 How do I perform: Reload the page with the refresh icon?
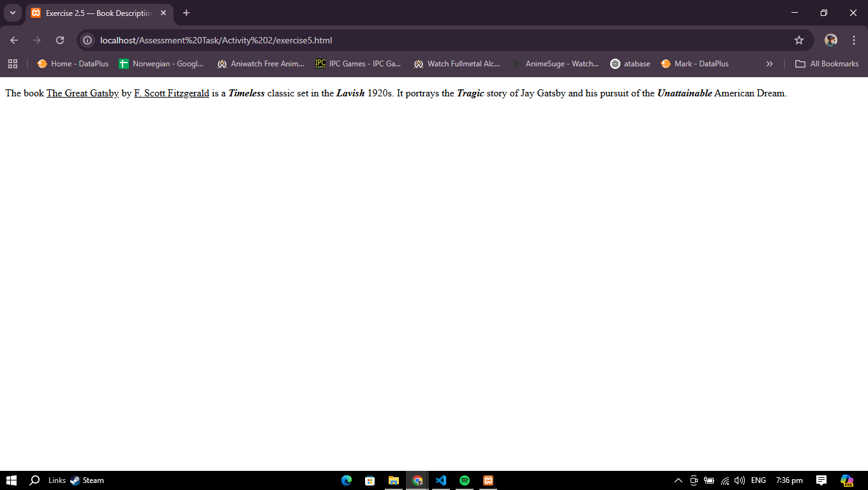coord(60,40)
